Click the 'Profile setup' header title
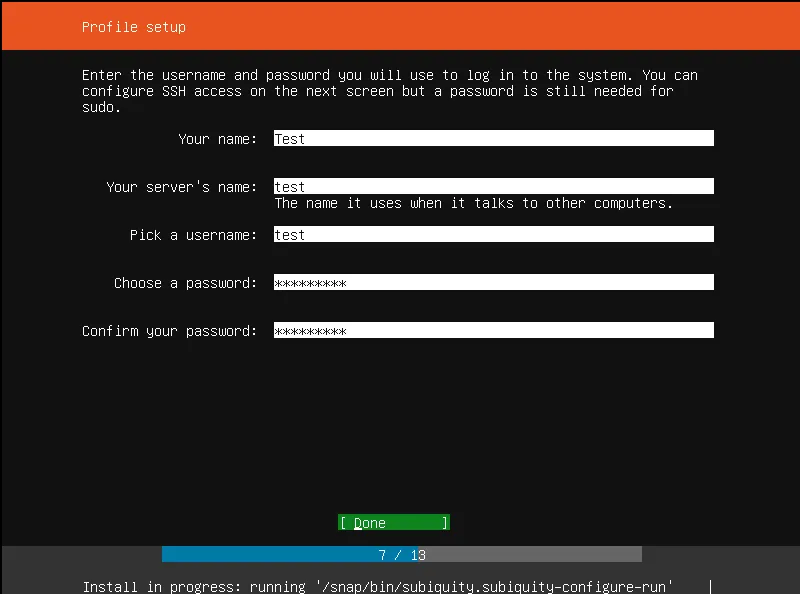800x594 pixels. pos(133,27)
